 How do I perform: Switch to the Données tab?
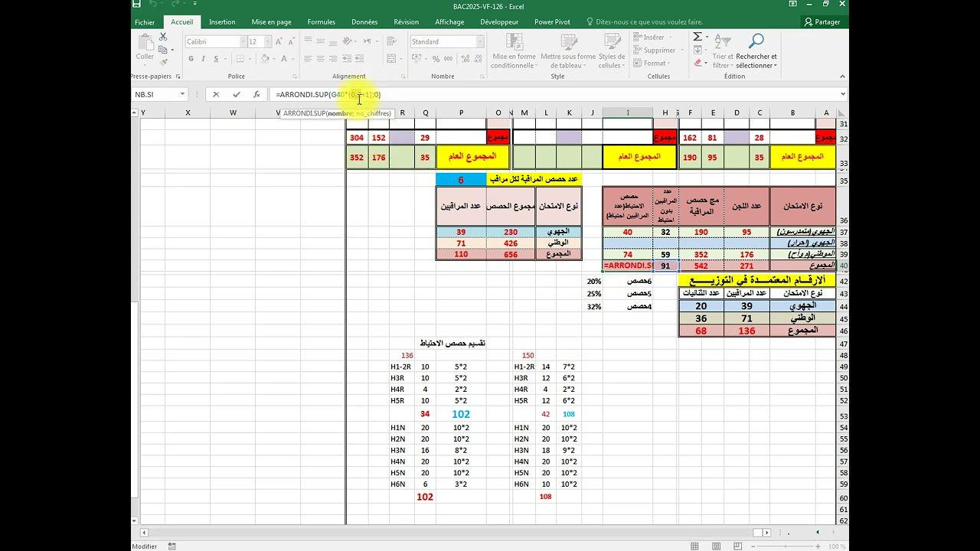pos(364,22)
